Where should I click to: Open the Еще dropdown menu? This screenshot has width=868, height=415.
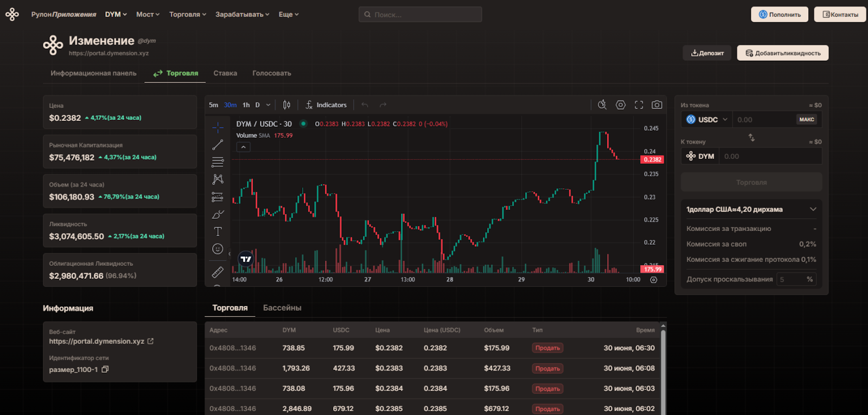289,15
